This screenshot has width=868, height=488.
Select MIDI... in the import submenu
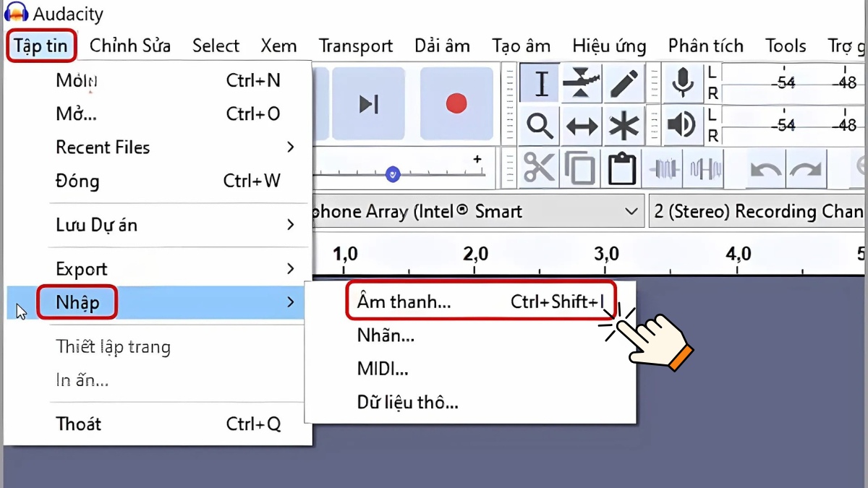click(x=470, y=369)
